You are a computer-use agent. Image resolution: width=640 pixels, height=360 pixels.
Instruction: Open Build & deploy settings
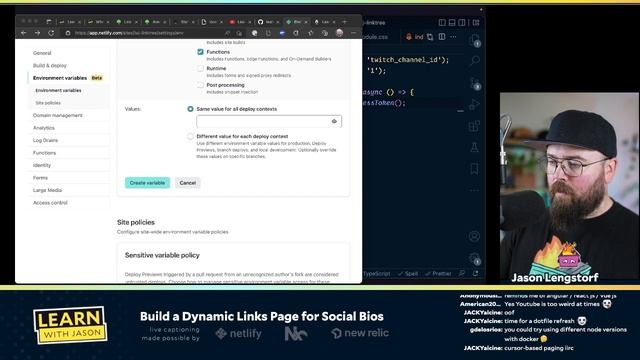[50, 65]
